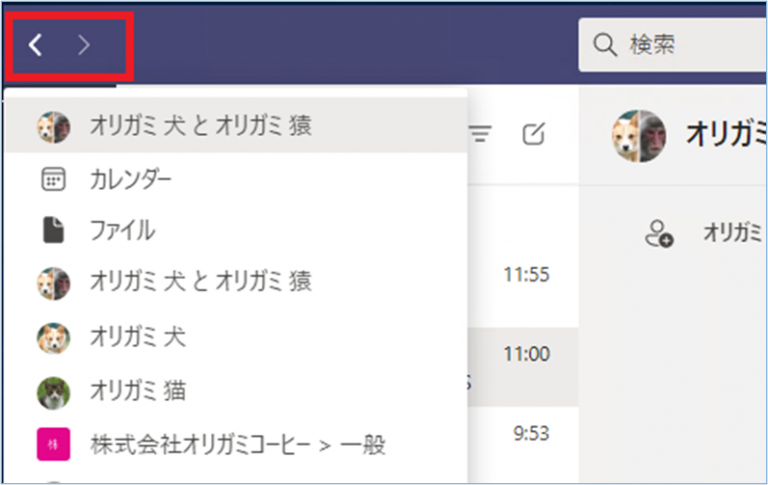Choose the lower オリガミ 犬 と オリガミ 猿 entry
Screen dimensions: 768x485
click(200, 282)
